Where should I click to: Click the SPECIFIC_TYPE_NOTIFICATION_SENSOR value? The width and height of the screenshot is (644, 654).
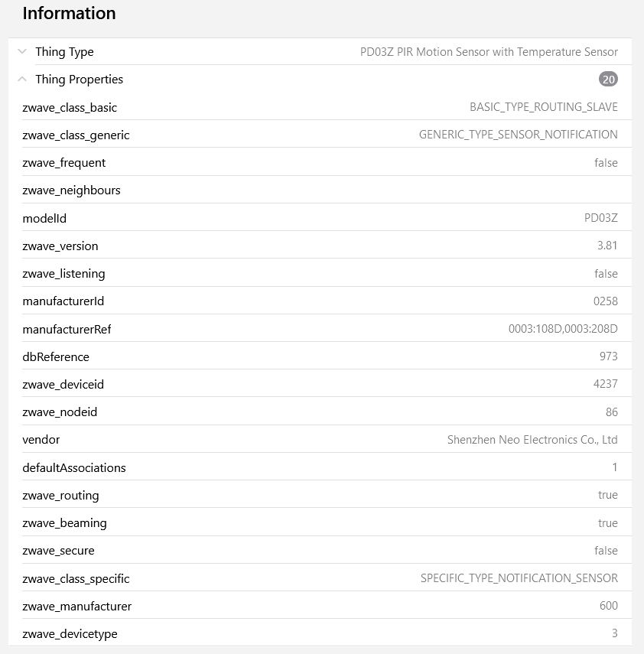(519, 578)
